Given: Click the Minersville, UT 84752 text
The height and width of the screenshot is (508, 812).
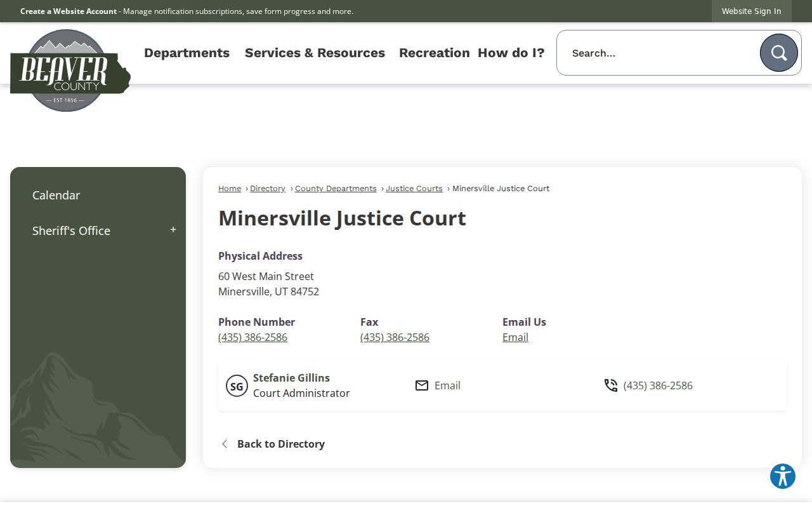Looking at the screenshot, I should coord(268,291).
